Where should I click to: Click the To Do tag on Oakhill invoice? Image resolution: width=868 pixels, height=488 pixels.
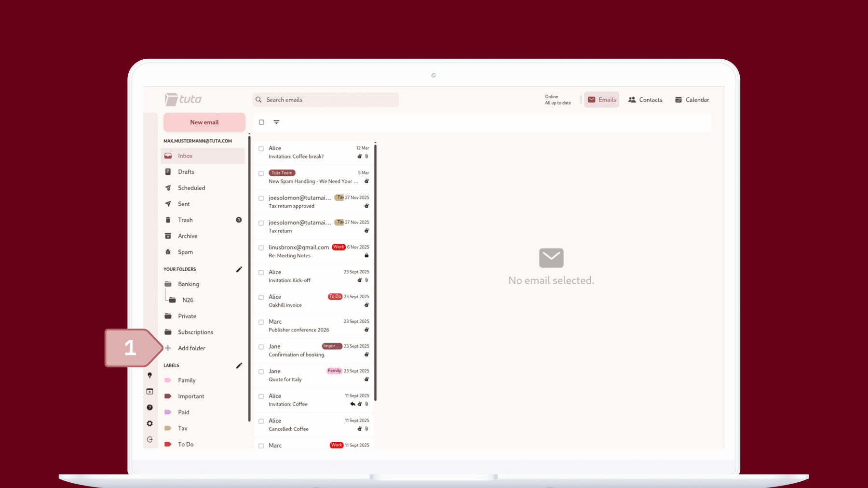point(335,297)
